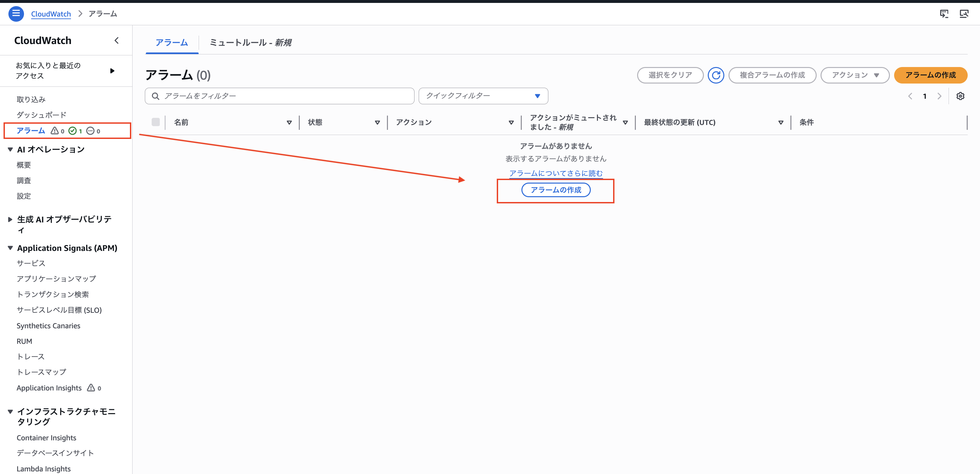
Task: Open table preferences gear icon
Action: point(960,96)
